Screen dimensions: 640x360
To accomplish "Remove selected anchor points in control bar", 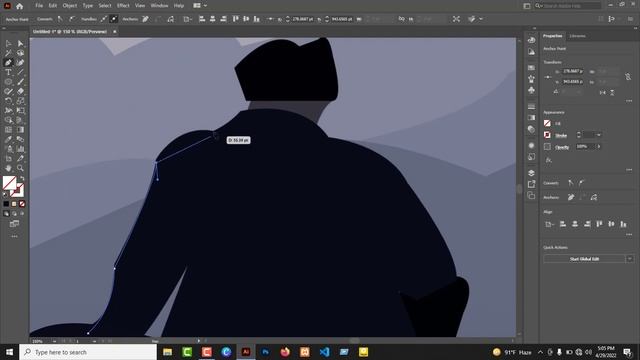I will [145, 19].
